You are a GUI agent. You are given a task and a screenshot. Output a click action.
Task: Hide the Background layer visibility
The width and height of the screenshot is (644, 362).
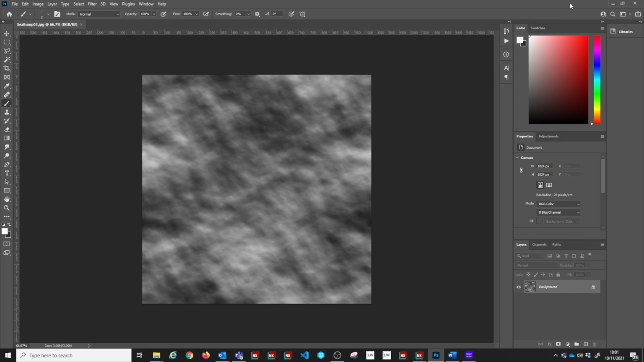pyautogui.click(x=519, y=287)
